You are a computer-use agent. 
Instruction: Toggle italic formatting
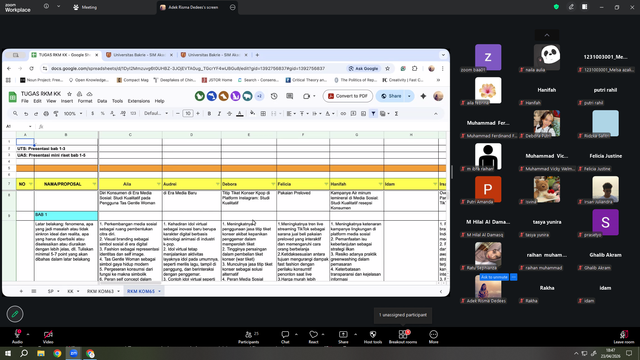[x=219, y=113]
